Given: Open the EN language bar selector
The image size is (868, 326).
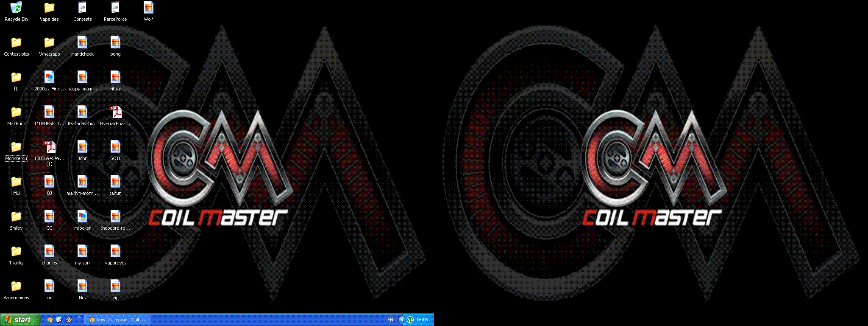Looking at the screenshot, I should [390, 320].
